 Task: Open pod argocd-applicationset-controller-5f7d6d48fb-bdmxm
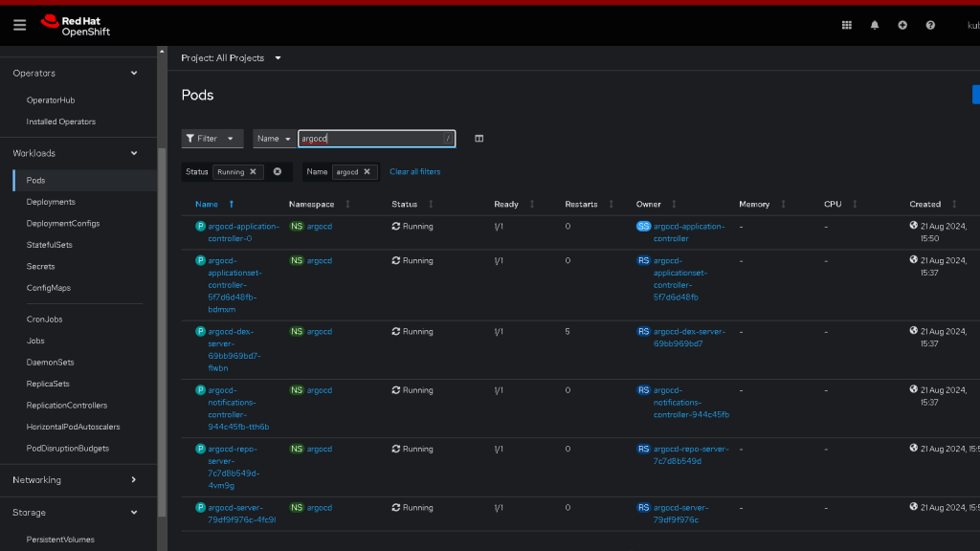tap(235, 285)
